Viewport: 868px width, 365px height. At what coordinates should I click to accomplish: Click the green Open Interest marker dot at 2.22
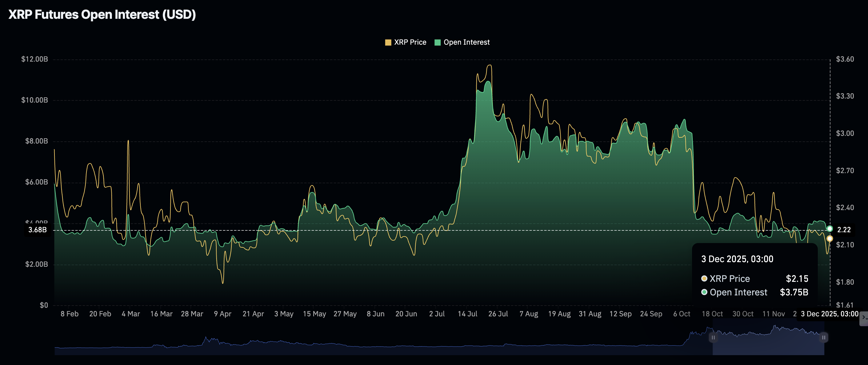click(830, 229)
